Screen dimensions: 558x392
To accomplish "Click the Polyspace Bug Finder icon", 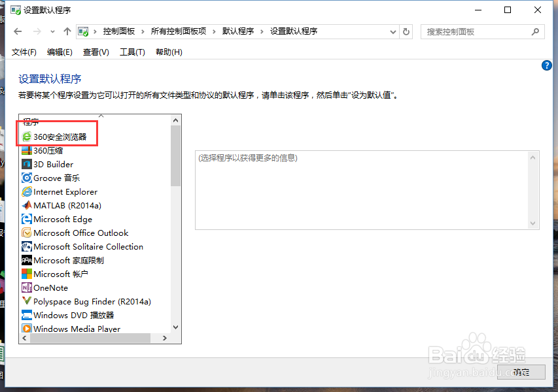I will point(27,301).
